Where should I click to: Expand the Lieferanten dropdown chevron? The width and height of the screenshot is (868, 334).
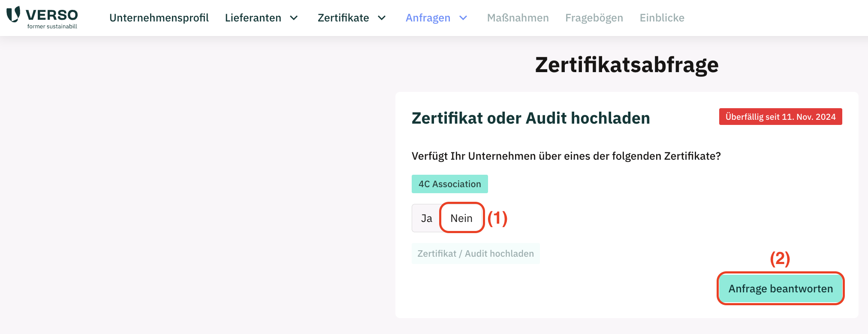coord(294,18)
